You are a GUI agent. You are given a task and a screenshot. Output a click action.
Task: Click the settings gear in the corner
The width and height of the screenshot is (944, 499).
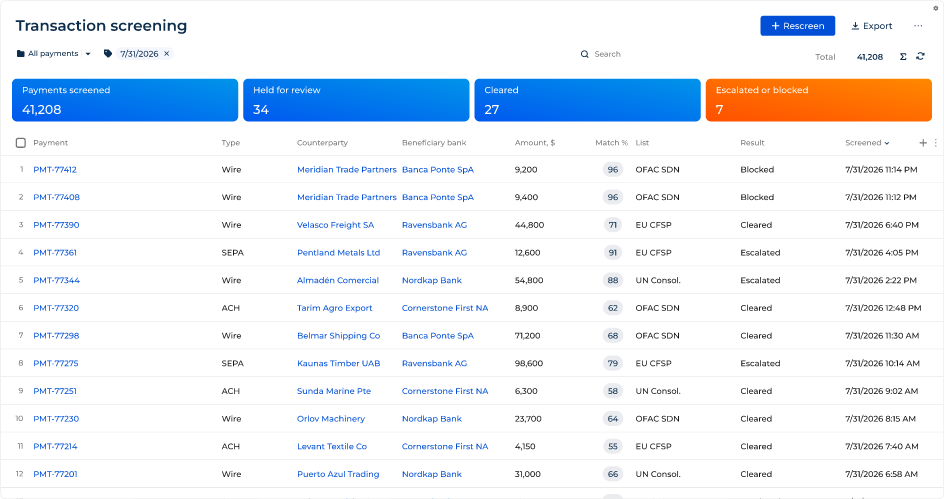click(936, 8)
